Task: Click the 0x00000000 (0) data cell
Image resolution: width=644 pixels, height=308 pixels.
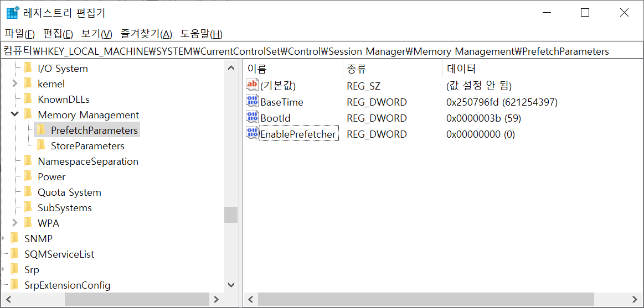Action: pyautogui.click(x=481, y=134)
